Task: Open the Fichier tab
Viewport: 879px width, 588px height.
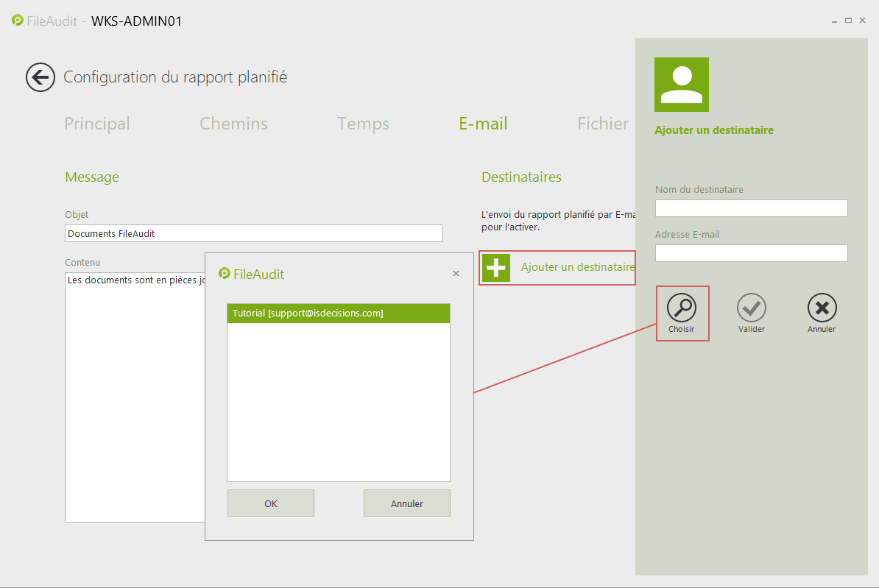Action: 603,124
